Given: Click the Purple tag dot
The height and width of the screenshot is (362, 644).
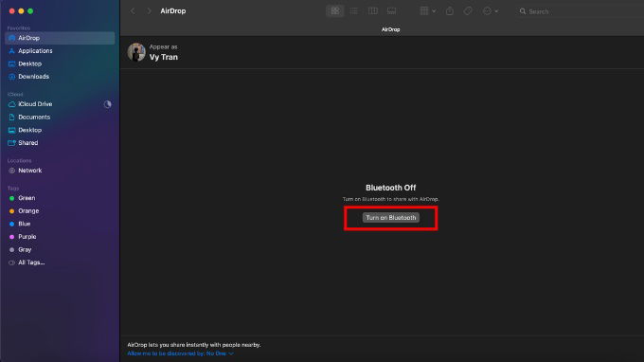Looking at the screenshot, I should click(12, 237).
